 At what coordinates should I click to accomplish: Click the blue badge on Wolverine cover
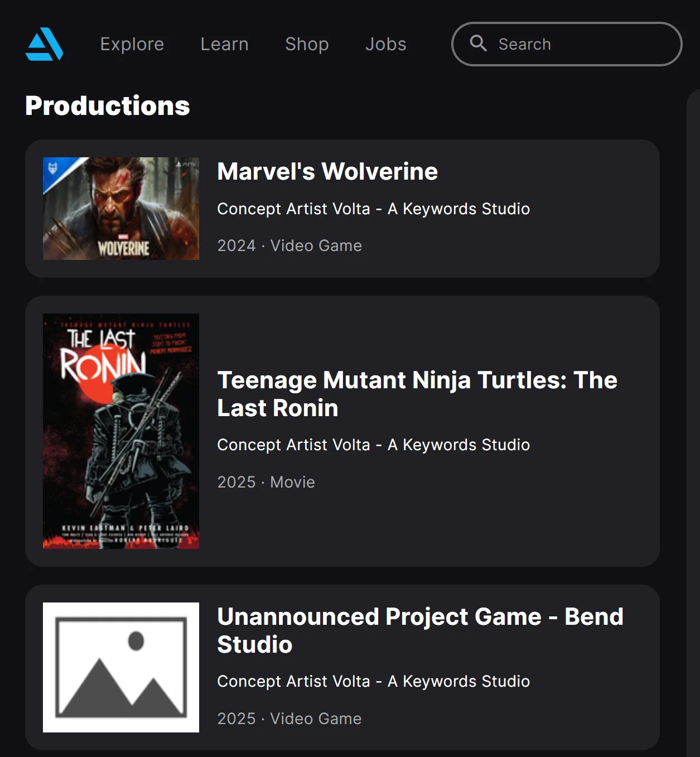[54, 168]
